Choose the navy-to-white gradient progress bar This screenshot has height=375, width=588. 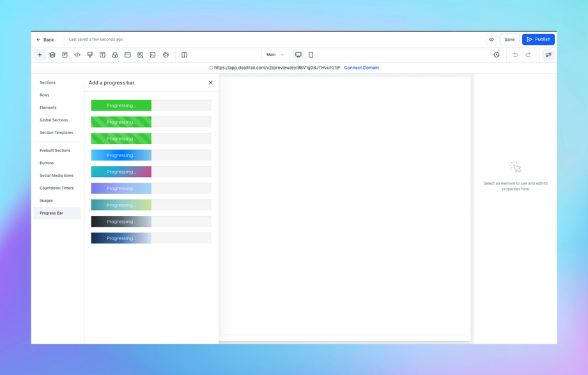coord(151,238)
